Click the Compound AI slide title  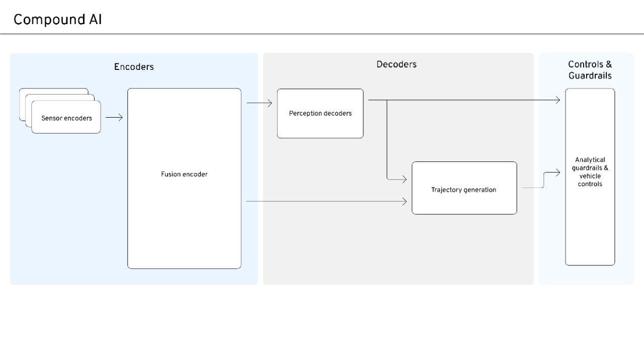pos(57,20)
